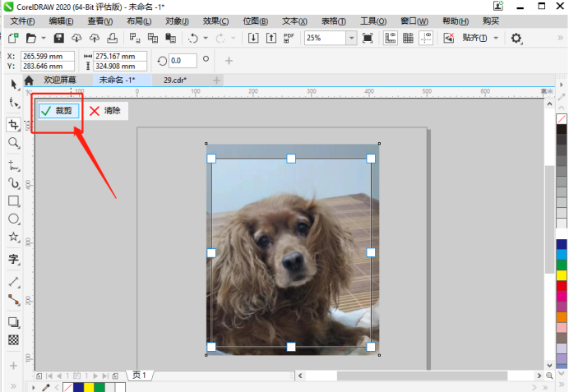The image size is (569, 392).
Task: Click the Save disk icon
Action: click(x=58, y=38)
